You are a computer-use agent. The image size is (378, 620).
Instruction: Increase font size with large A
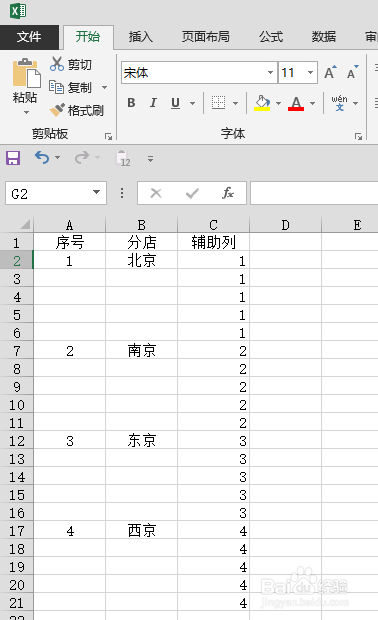pos(330,73)
